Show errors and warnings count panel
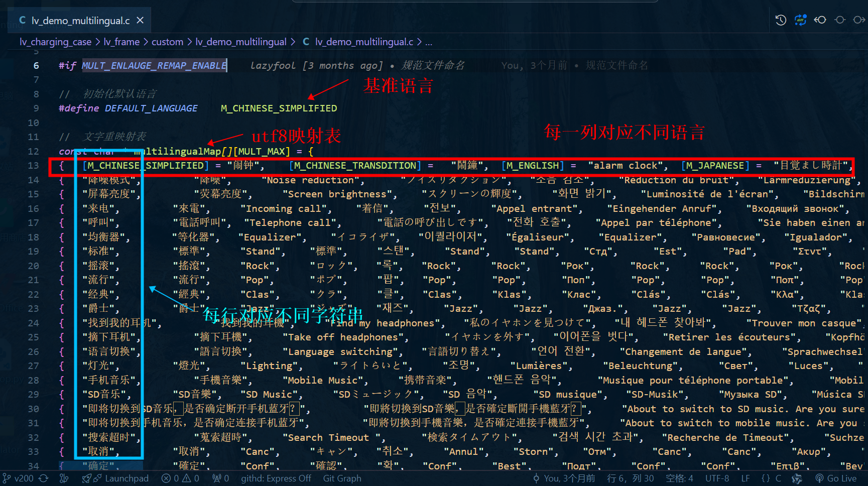The height and width of the screenshot is (486, 868). tap(180, 478)
